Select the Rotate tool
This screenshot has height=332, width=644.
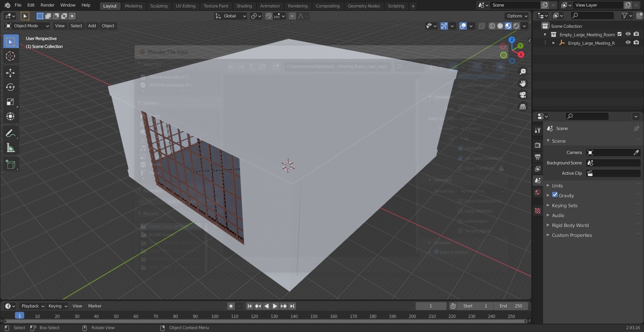point(10,87)
